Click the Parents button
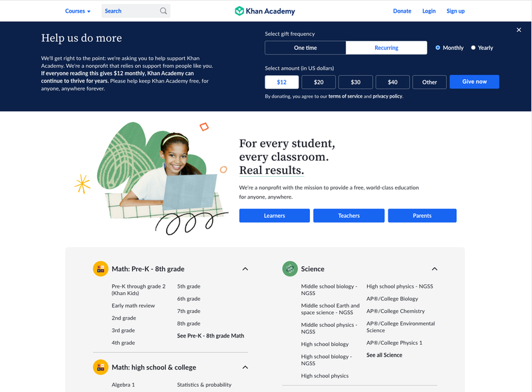532x392 pixels. tap(422, 216)
